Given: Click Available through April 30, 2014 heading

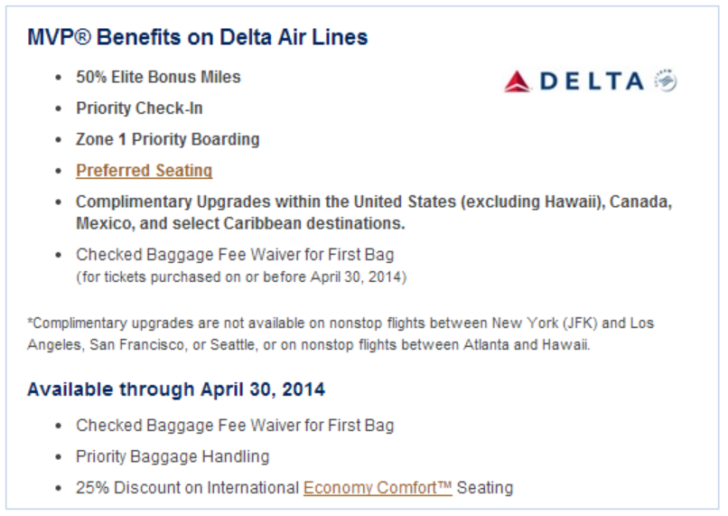Looking at the screenshot, I should point(176,389).
